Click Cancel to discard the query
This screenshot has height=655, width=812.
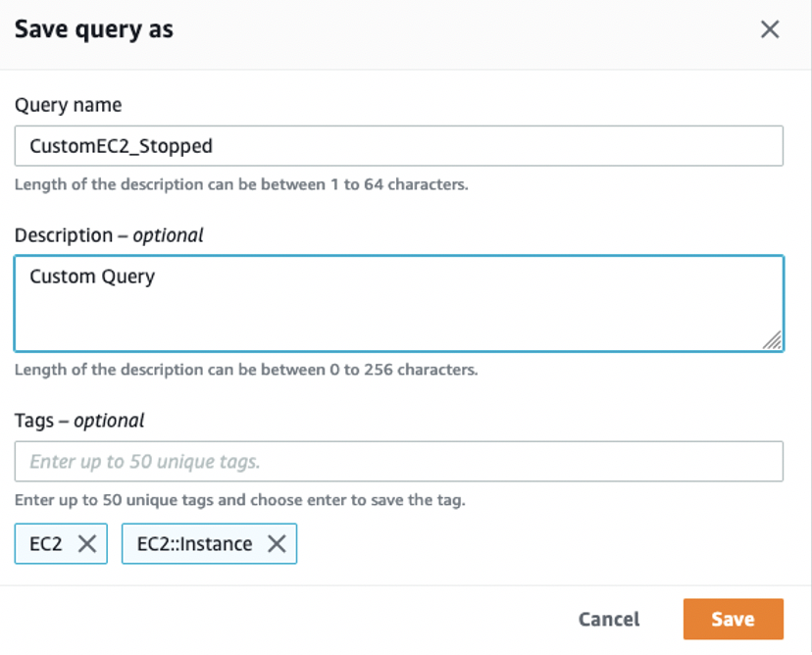[608, 619]
